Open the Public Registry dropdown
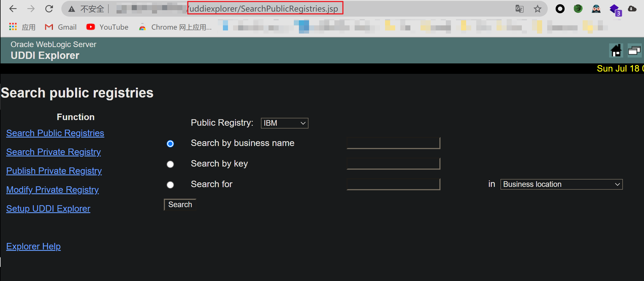644x281 pixels. 285,123
